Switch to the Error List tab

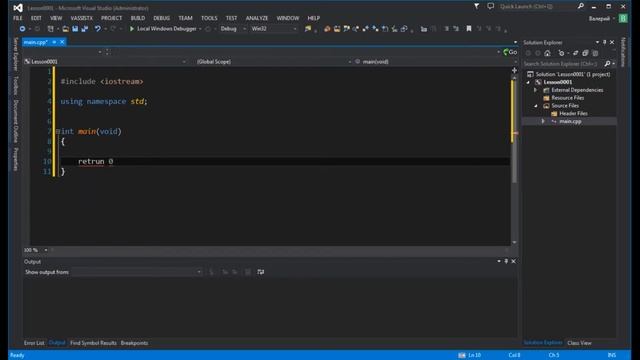point(34,343)
